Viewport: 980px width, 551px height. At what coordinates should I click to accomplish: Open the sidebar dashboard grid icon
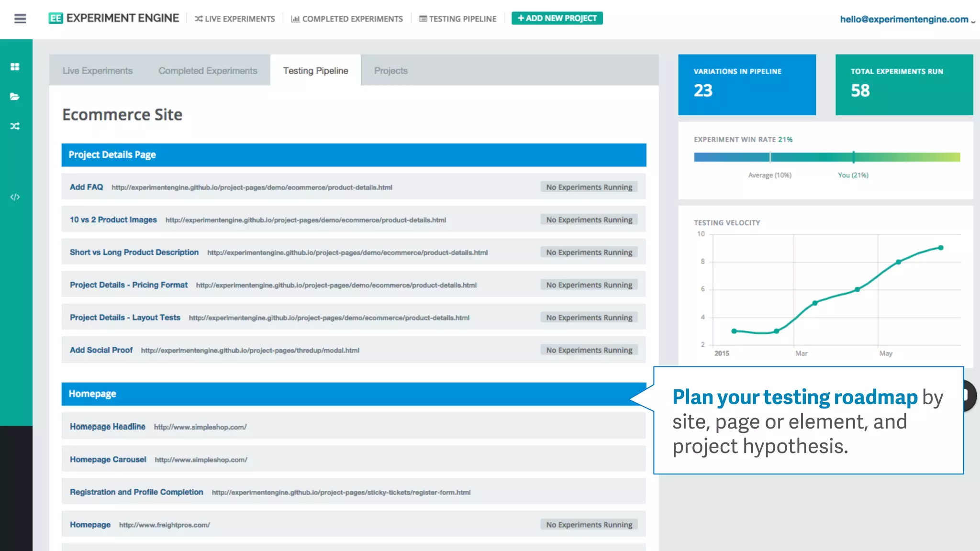pyautogui.click(x=15, y=66)
